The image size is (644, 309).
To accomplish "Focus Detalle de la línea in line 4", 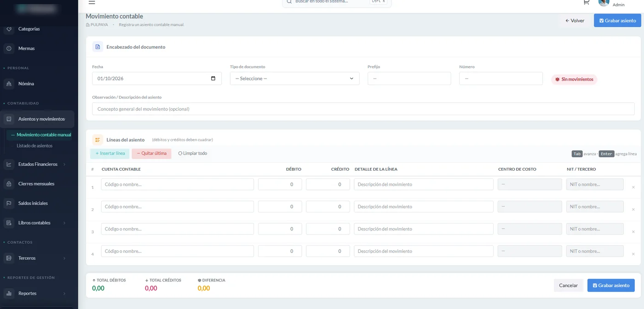I will (424, 251).
